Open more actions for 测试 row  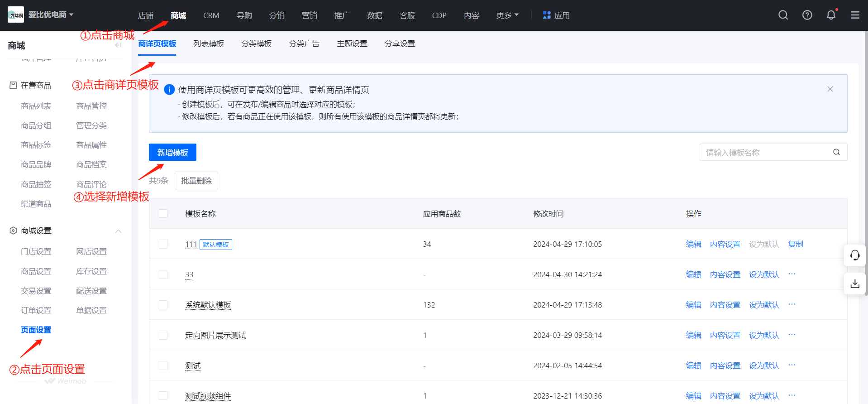pyautogui.click(x=792, y=365)
